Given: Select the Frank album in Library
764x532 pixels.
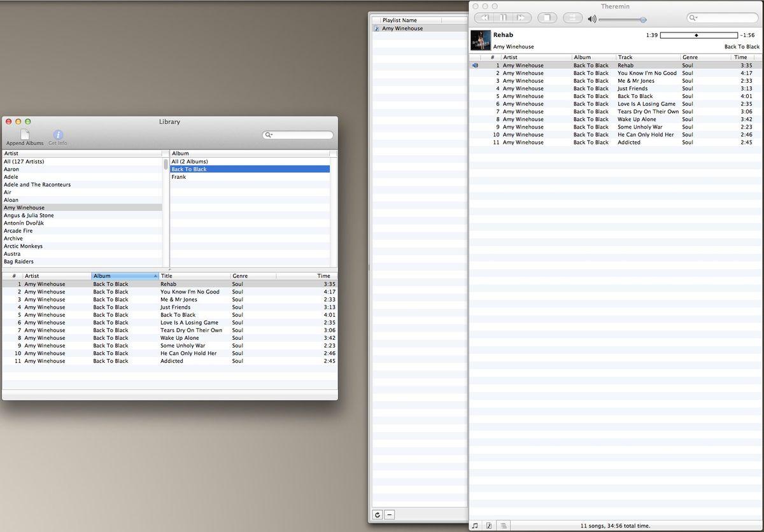Looking at the screenshot, I should point(250,177).
